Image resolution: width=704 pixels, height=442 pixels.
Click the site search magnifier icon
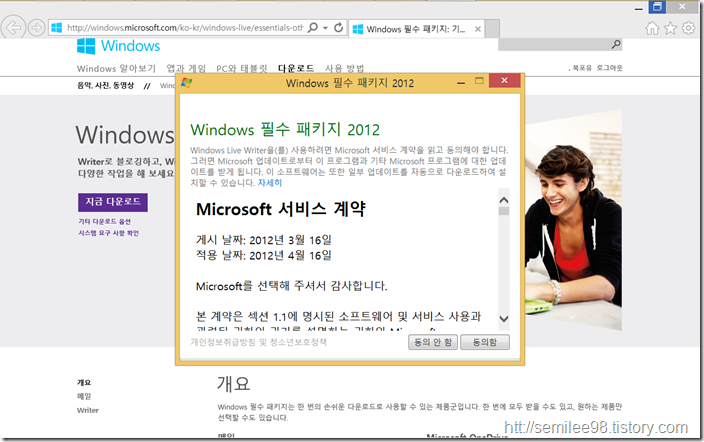616,44
